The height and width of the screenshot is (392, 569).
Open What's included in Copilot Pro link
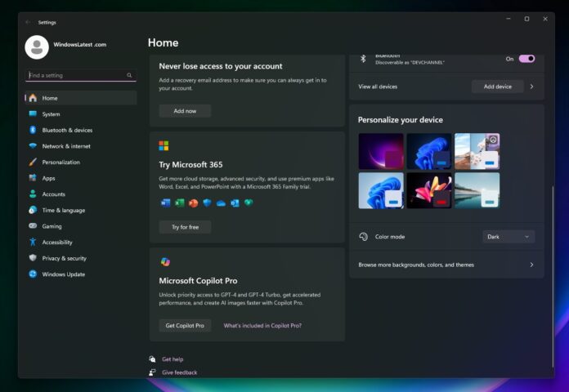point(262,325)
